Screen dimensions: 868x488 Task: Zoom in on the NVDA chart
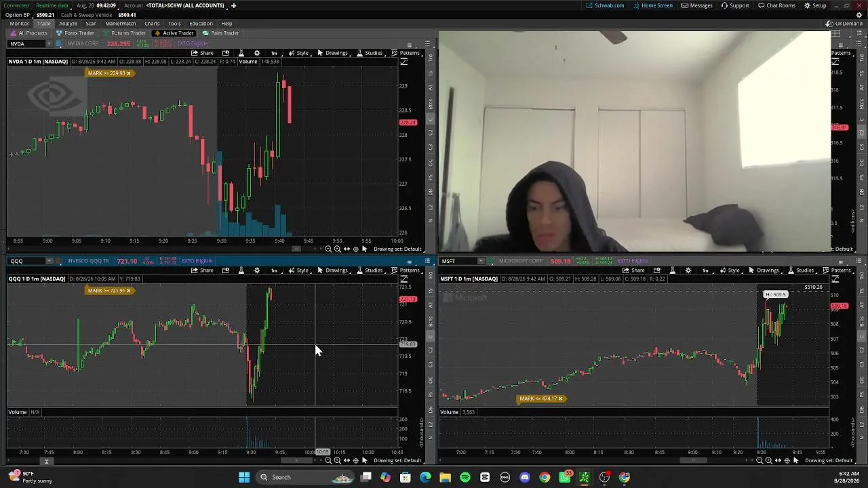pos(338,249)
